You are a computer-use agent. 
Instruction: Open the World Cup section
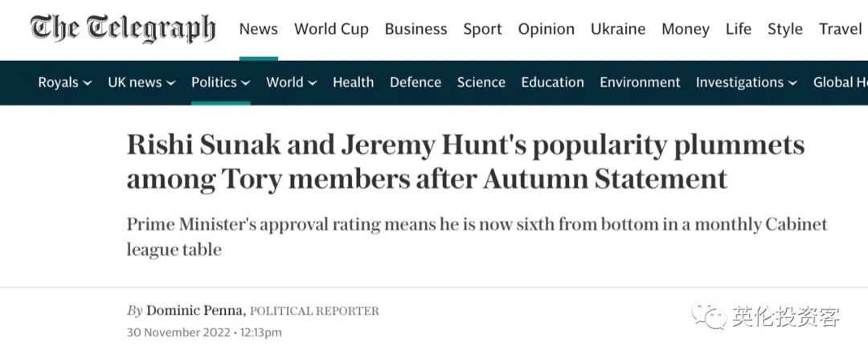pos(331,29)
